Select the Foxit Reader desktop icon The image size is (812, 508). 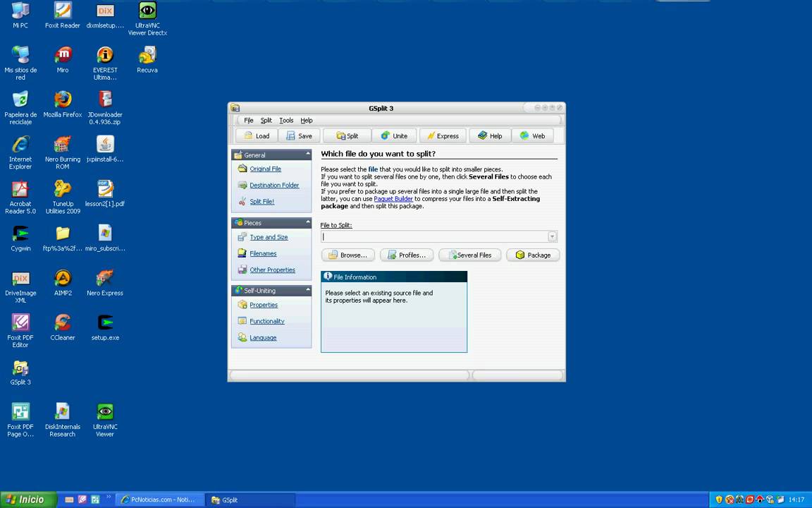[63, 16]
